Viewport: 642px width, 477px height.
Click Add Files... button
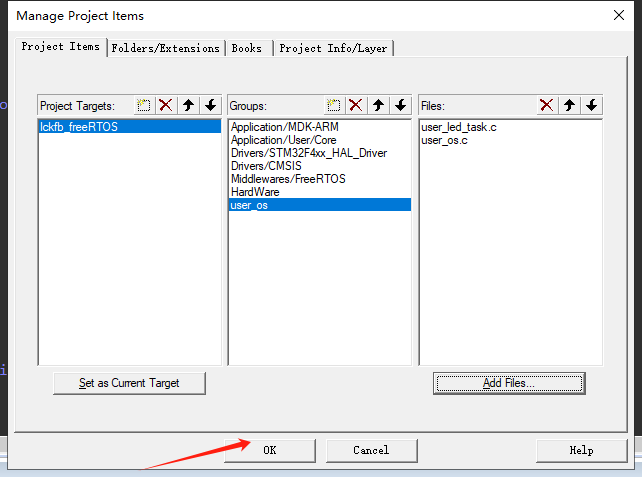509,383
